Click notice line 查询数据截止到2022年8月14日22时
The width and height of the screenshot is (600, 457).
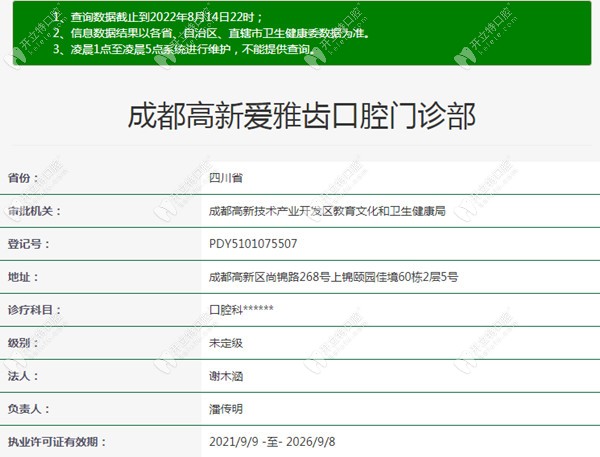158,17
